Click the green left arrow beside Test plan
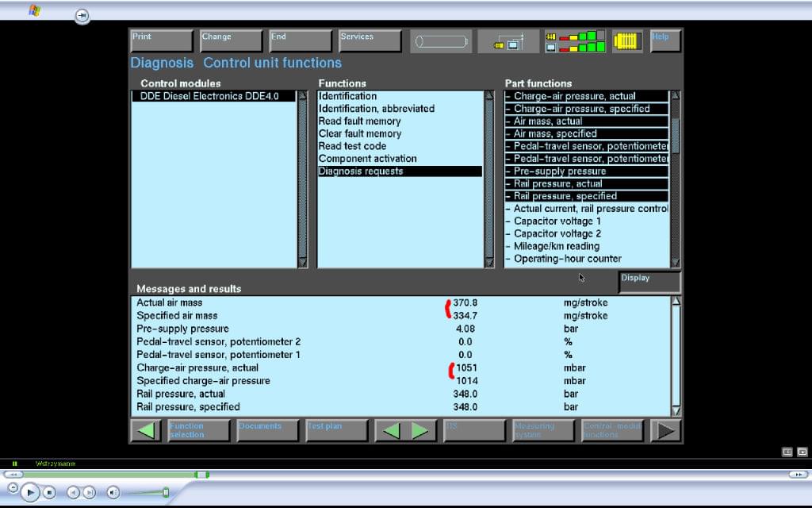 [391, 430]
